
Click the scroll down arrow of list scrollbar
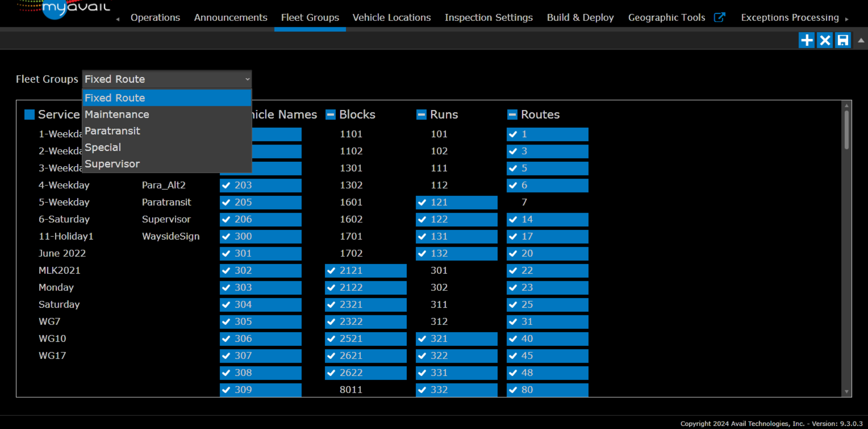point(846,391)
